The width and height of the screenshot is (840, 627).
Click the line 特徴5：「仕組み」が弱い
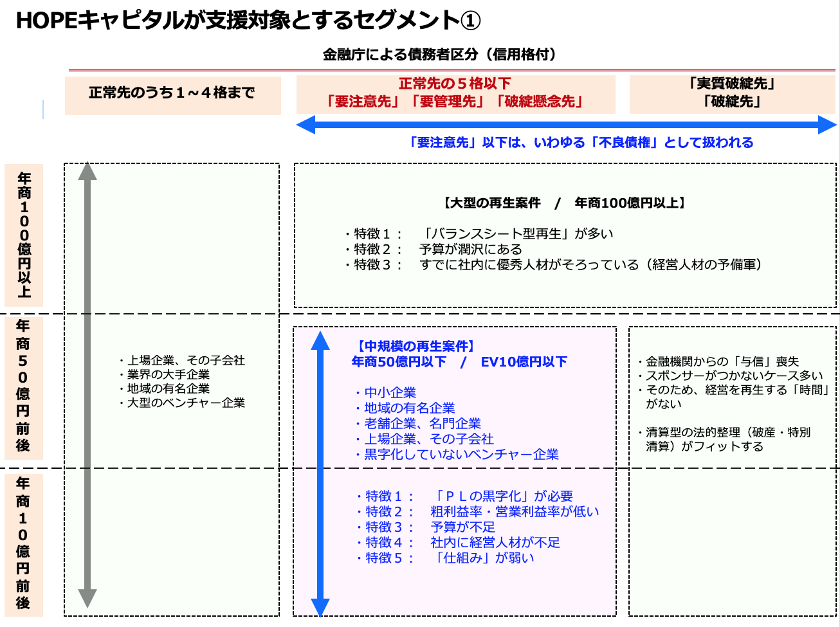(x=444, y=558)
